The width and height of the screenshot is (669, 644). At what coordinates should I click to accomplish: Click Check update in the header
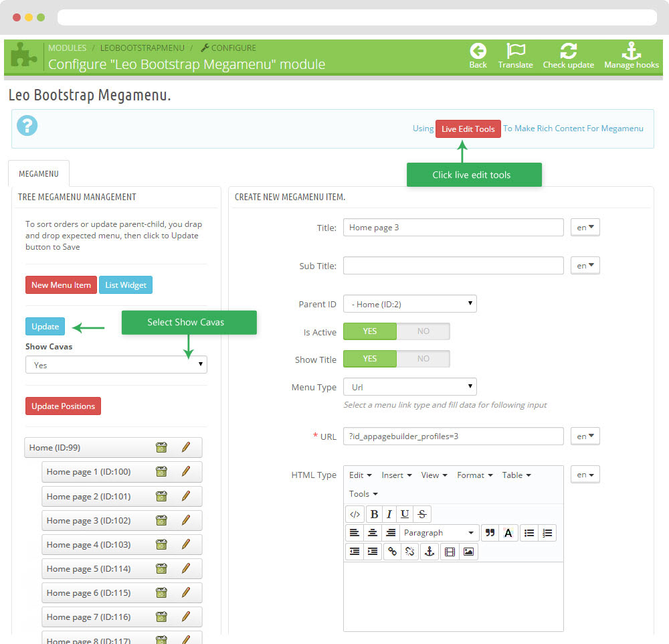click(568, 56)
